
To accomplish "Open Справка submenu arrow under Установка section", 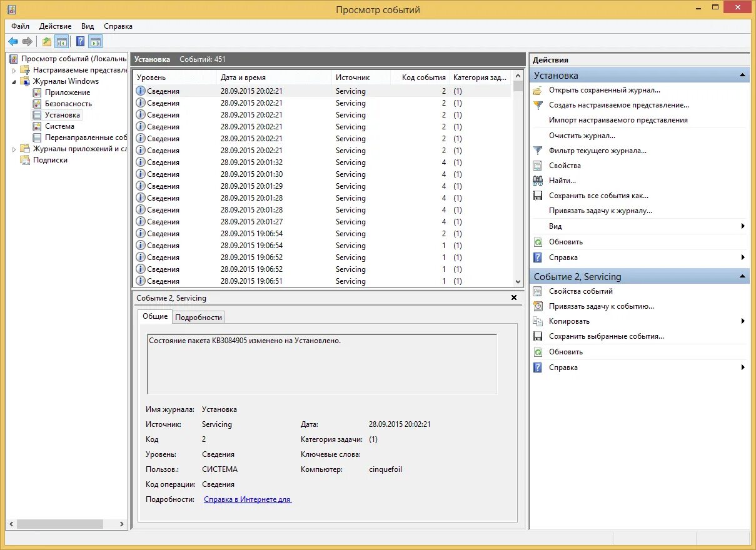I will click(743, 257).
